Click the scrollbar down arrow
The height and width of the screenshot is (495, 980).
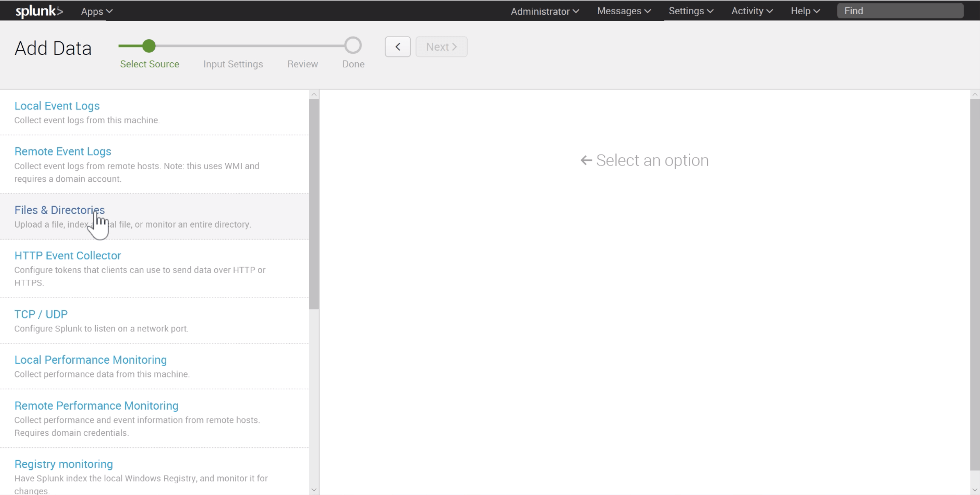pos(314,490)
